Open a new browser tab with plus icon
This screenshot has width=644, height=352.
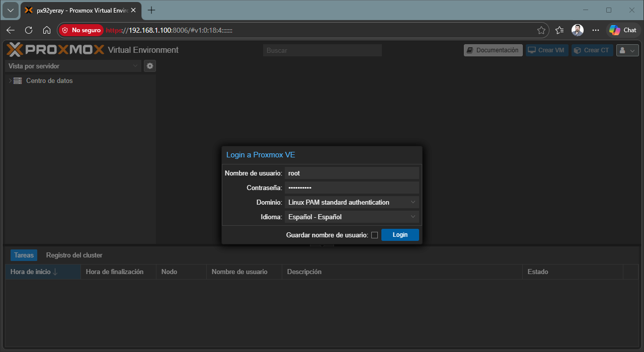pyautogui.click(x=151, y=10)
